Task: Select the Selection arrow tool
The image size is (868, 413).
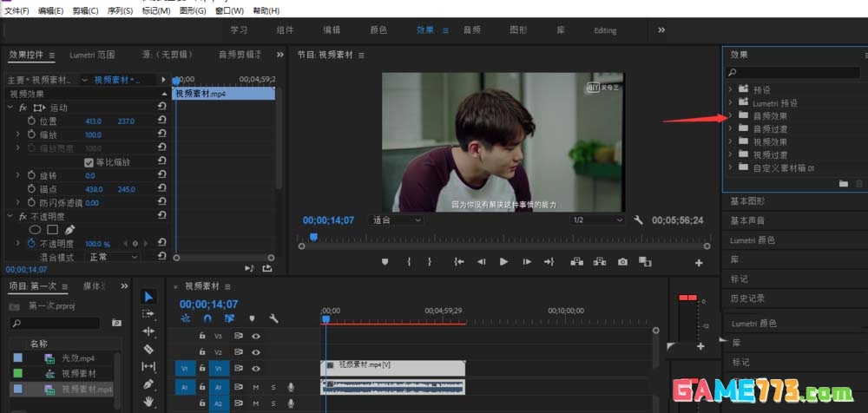Action: click(x=148, y=297)
